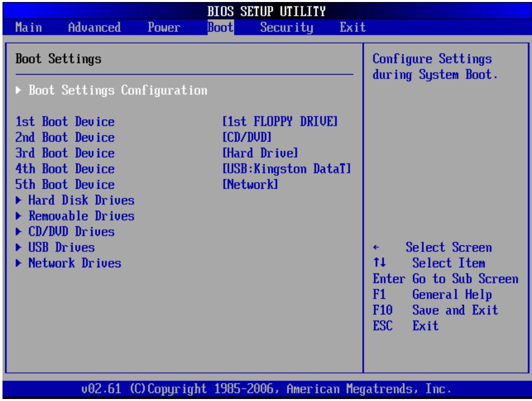Open Boot Settings Configuration submenu
Screen dimensions: 532x401
[x=112, y=91]
